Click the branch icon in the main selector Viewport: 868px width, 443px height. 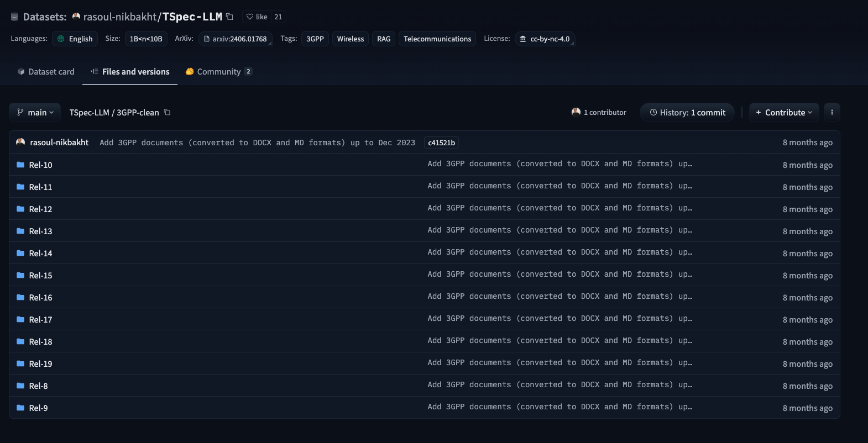(x=20, y=112)
